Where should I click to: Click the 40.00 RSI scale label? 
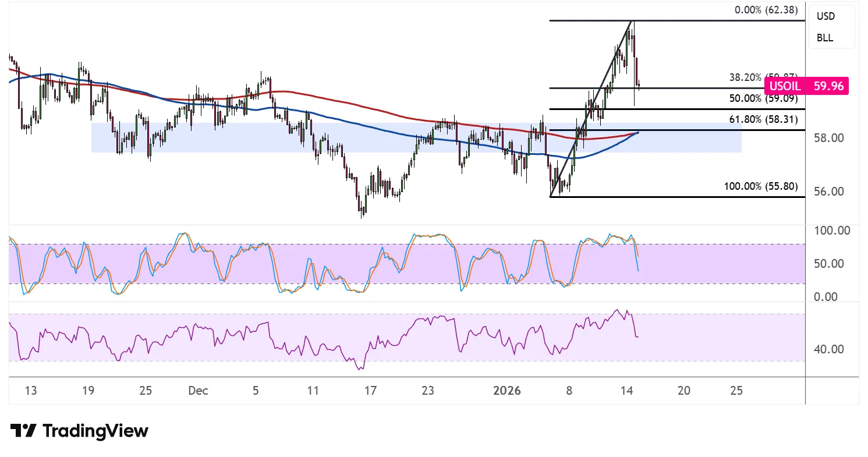(x=829, y=349)
